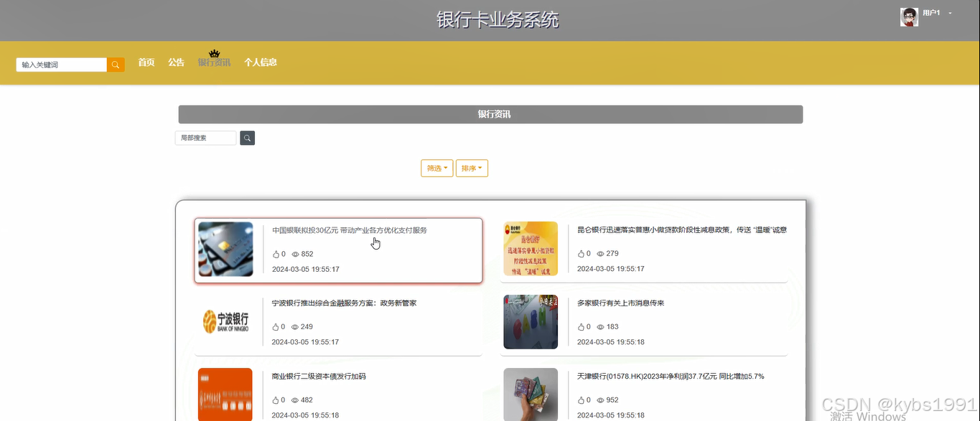The height and width of the screenshot is (421, 980).
Task: Focus the 输入关键词 search field
Action: 62,65
